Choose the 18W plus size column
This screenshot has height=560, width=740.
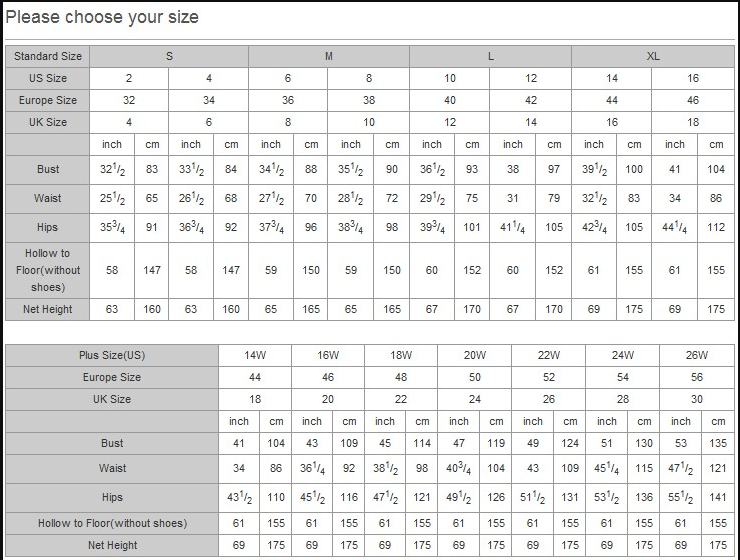pos(401,355)
